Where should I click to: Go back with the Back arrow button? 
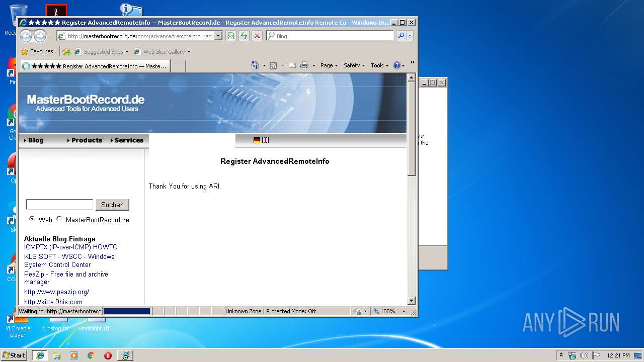click(26, 36)
